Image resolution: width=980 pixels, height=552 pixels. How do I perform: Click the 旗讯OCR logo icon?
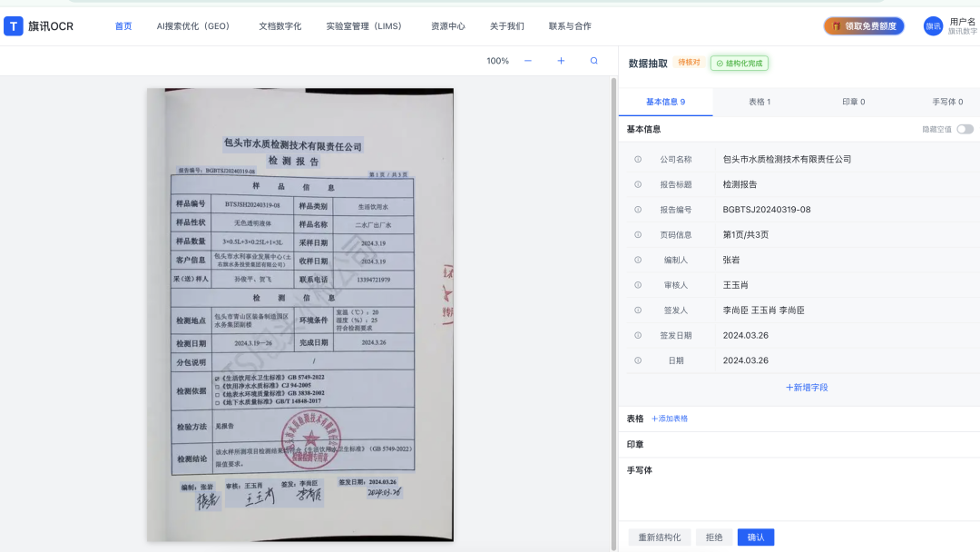pyautogui.click(x=14, y=26)
